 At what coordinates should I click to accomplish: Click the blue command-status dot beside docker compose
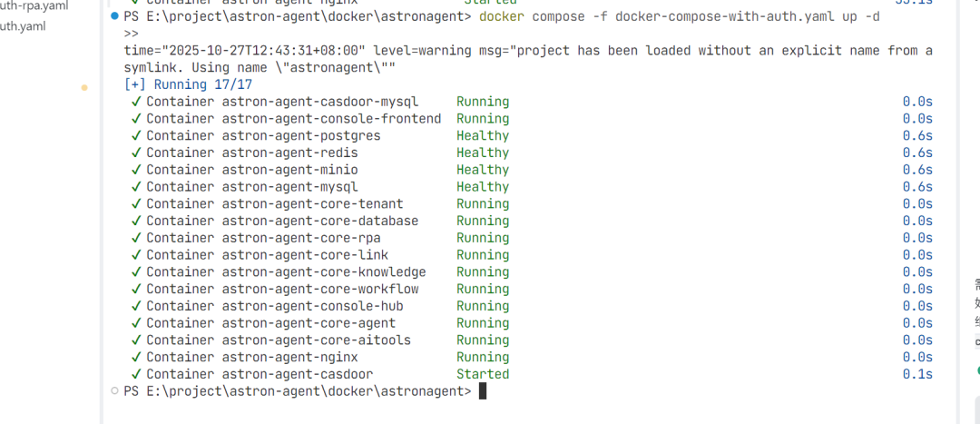pos(113,16)
